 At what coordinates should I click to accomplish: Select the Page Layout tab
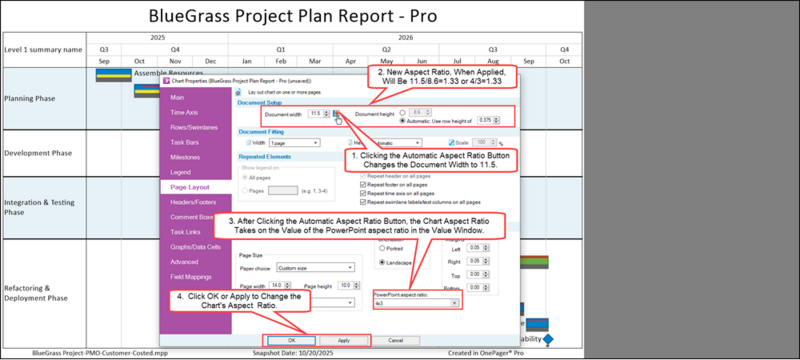(x=195, y=187)
